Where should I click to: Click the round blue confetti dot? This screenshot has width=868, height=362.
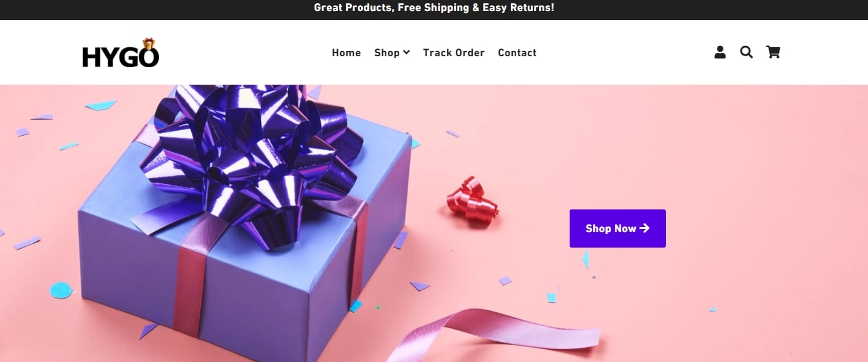click(x=62, y=290)
